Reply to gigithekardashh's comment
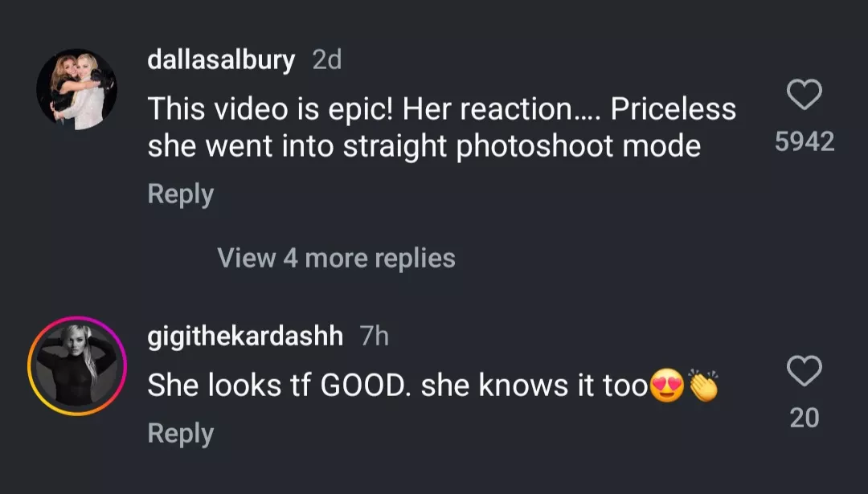Viewport: 868px width, 494px height. coord(180,434)
